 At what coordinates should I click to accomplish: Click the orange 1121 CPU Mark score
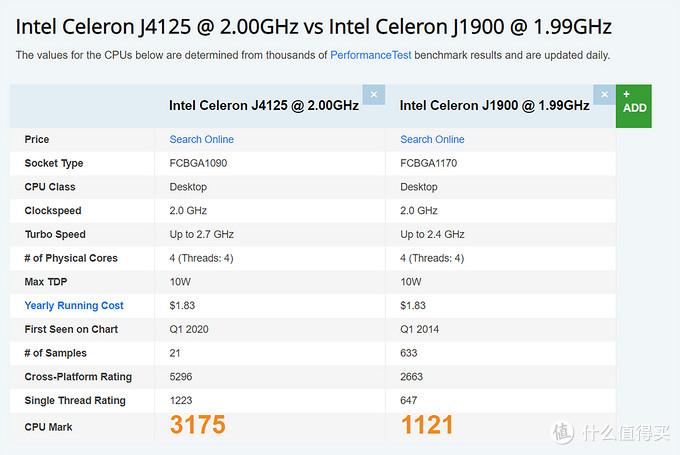[427, 425]
